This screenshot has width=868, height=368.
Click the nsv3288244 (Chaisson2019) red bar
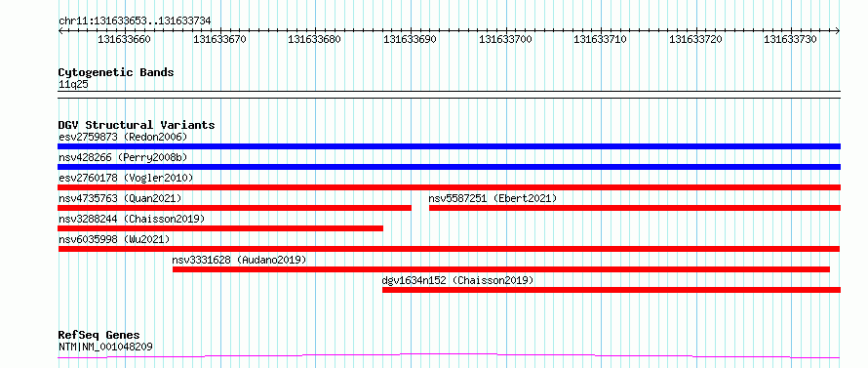pos(220,228)
